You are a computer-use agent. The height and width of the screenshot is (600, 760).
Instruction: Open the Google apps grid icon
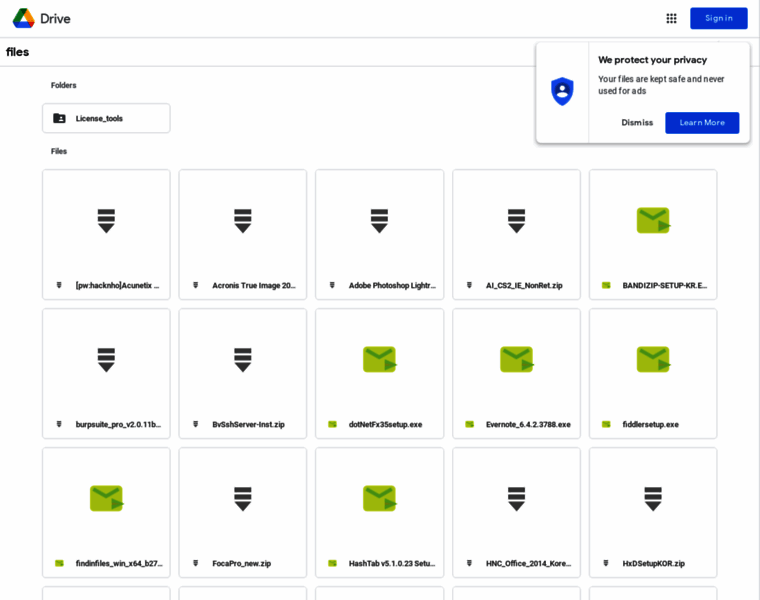(671, 18)
